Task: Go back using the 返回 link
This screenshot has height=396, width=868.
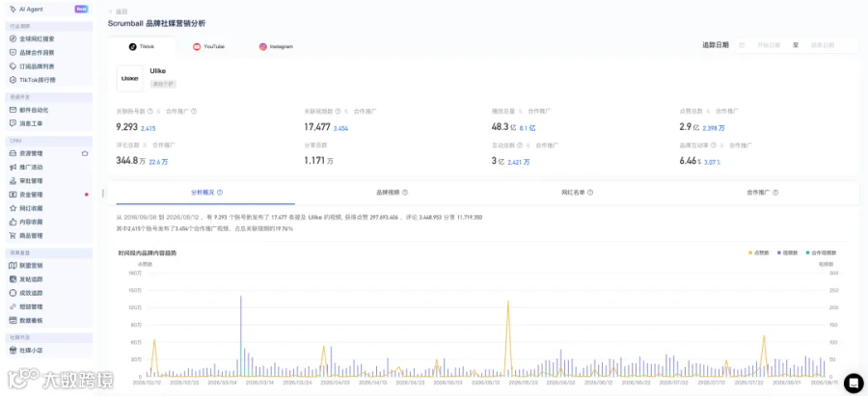Action: [x=118, y=12]
